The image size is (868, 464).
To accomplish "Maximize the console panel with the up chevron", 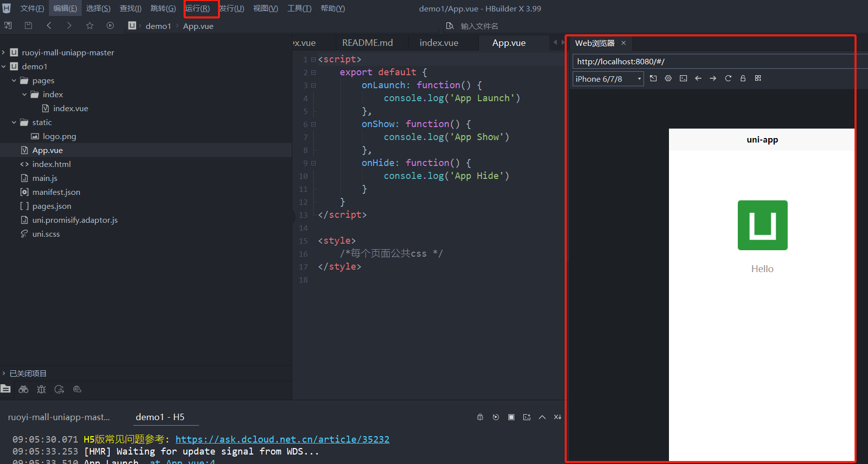I will [542, 417].
